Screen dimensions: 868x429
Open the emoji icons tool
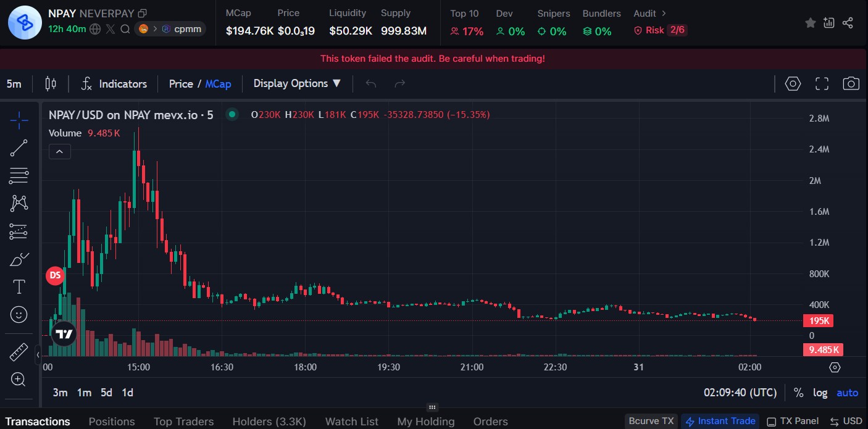(19, 315)
